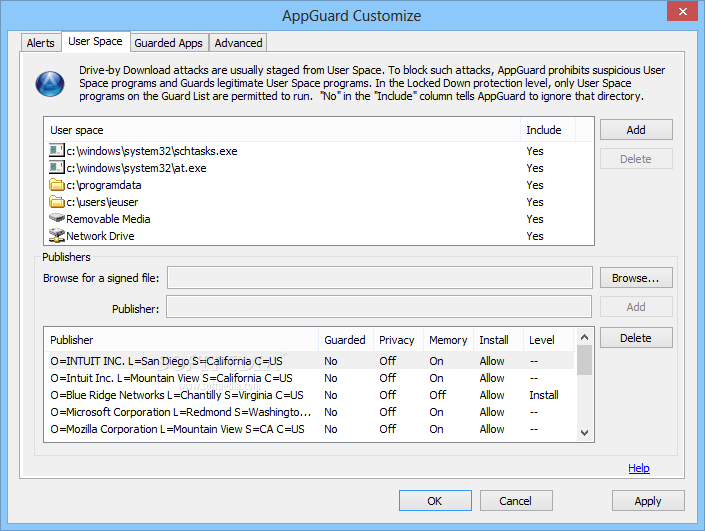Click the Publisher column header
The image size is (705, 531).
point(182,340)
